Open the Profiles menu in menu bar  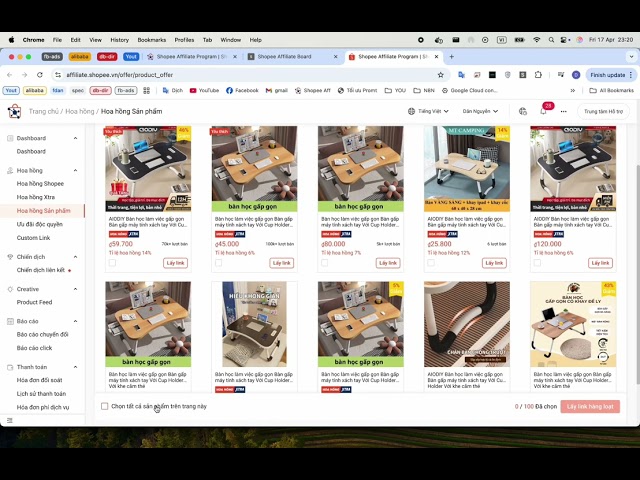[184, 40]
